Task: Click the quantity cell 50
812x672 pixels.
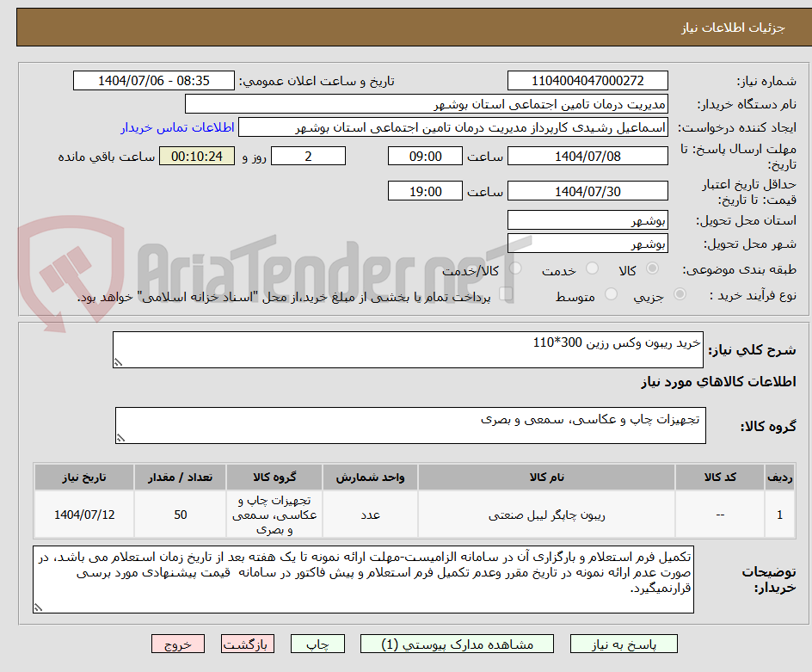Action: (x=181, y=515)
